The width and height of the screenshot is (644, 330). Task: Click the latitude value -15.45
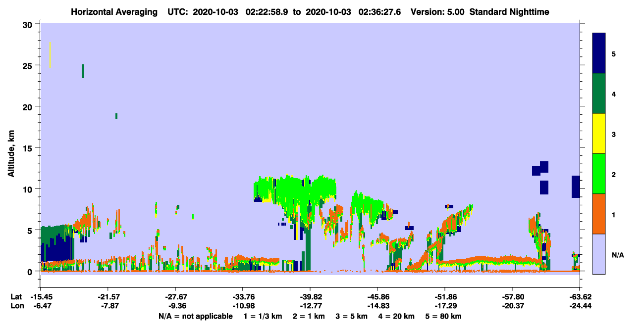41,296
